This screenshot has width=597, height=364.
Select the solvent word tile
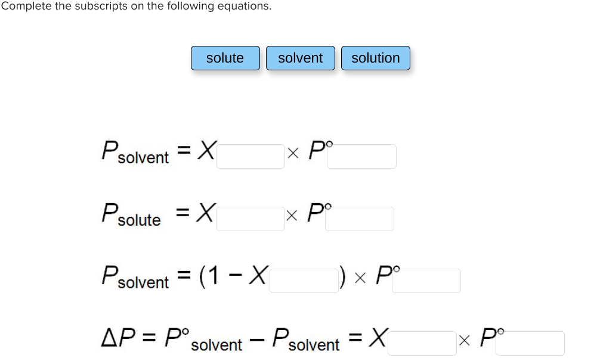pos(301,58)
